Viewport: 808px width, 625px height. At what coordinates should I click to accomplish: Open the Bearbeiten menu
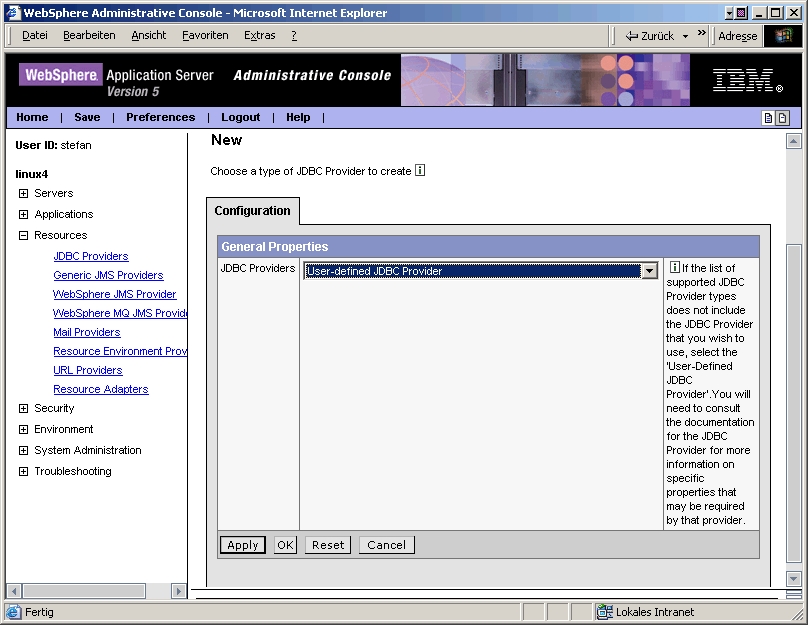(x=89, y=36)
